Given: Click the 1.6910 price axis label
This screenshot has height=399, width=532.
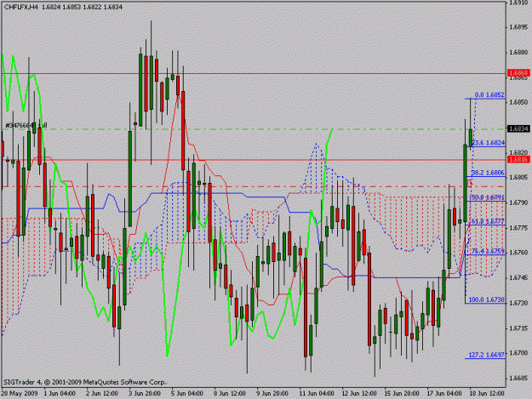Looking at the screenshot, I should tap(519, 3).
